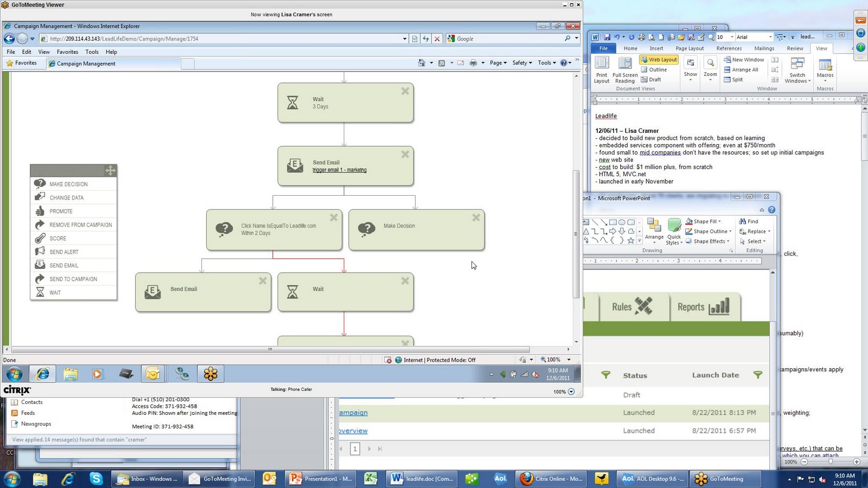This screenshot has width=868, height=488.
Task: Open trigger email 1 - marketing link
Action: coord(340,170)
